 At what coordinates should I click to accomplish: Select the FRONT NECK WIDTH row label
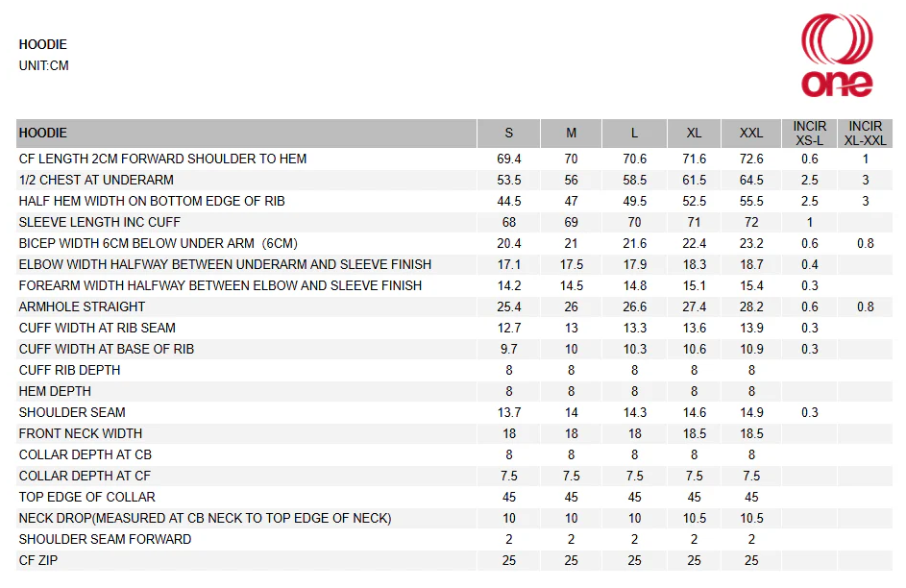point(81,433)
